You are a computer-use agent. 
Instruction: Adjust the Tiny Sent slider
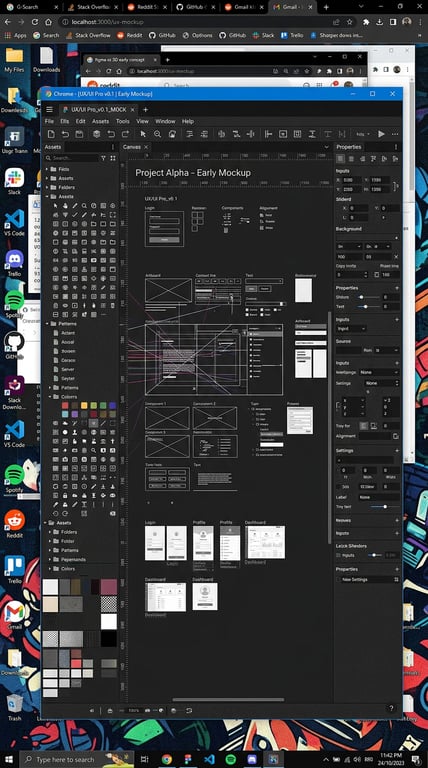pyautogui.click(x=385, y=506)
